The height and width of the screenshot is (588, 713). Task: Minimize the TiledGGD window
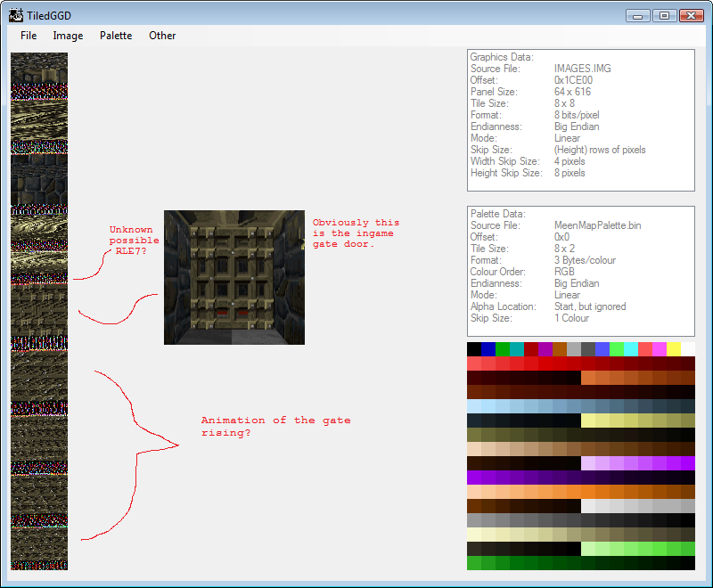coord(637,15)
